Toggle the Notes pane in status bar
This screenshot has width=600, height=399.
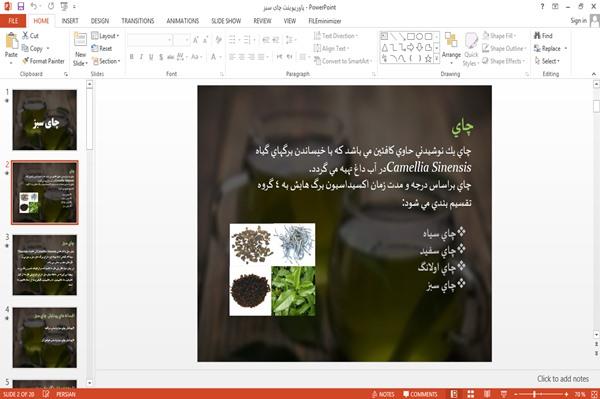pyautogui.click(x=383, y=394)
